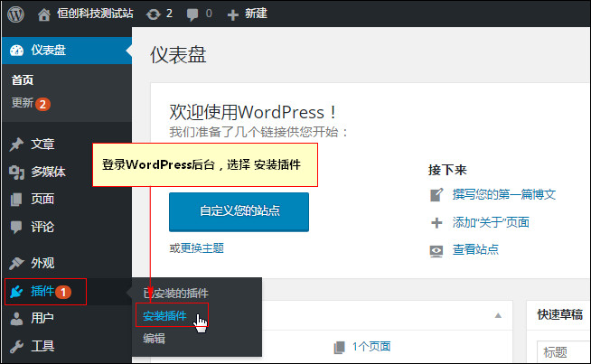Click the 接下来 heading text
Screen dimensions: 591x364
pos(447,170)
